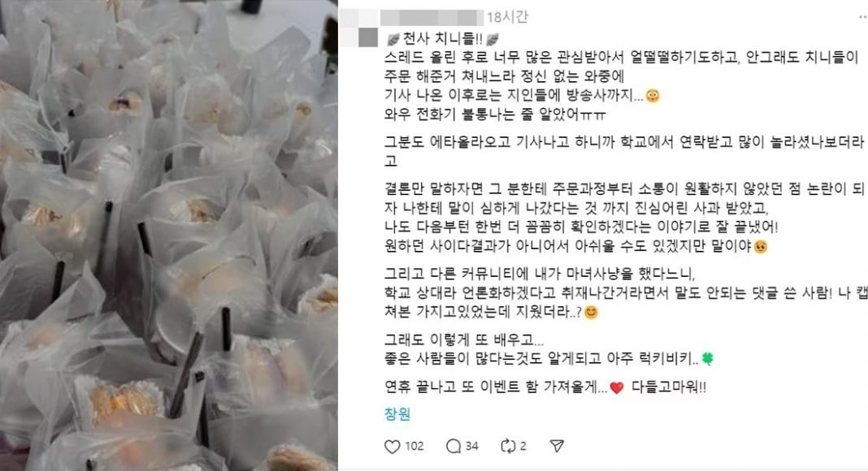Click the four-leaf clover emoji after 럭키비키

tap(707, 359)
